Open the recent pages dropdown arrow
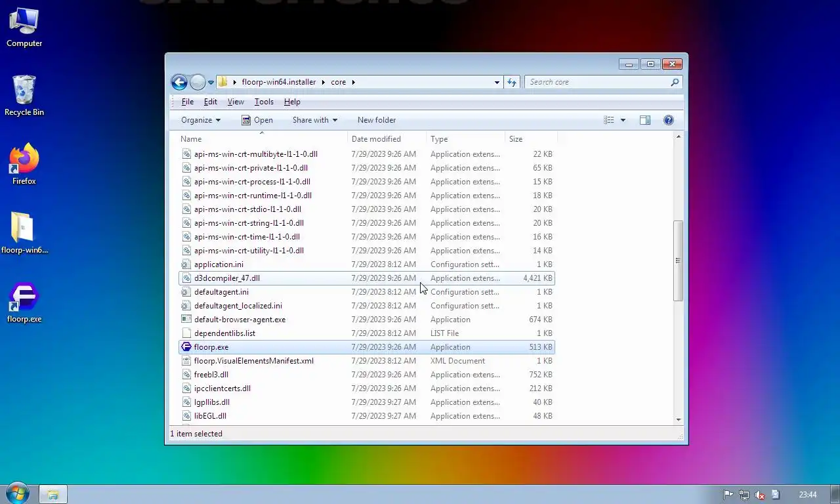Viewport: 840px width, 504px height. click(x=211, y=82)
